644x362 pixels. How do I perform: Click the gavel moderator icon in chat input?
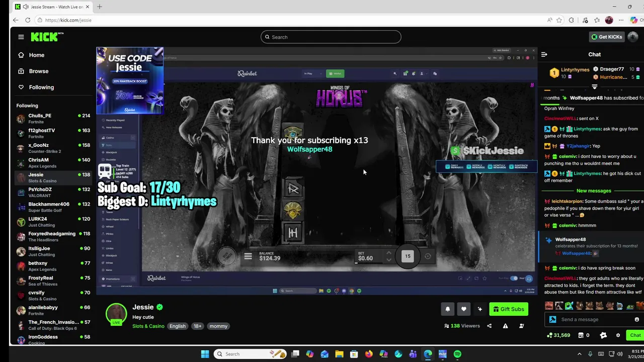coord(552,319)
